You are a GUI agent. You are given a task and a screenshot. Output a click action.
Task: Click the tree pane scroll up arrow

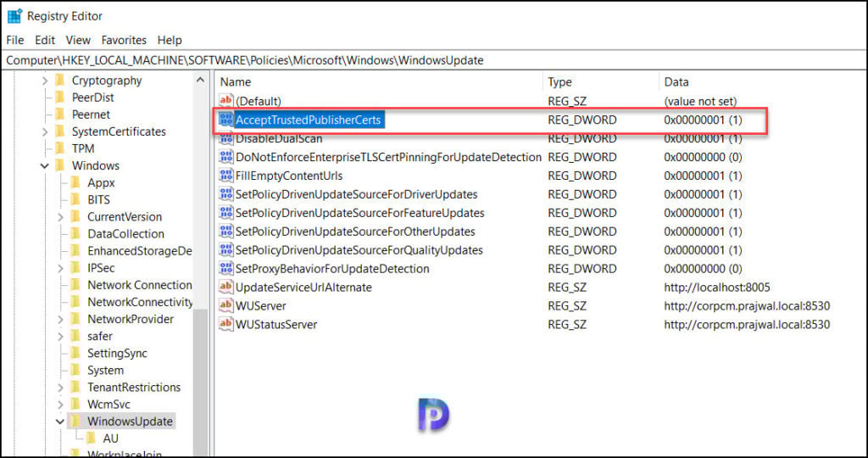point(200,81)
